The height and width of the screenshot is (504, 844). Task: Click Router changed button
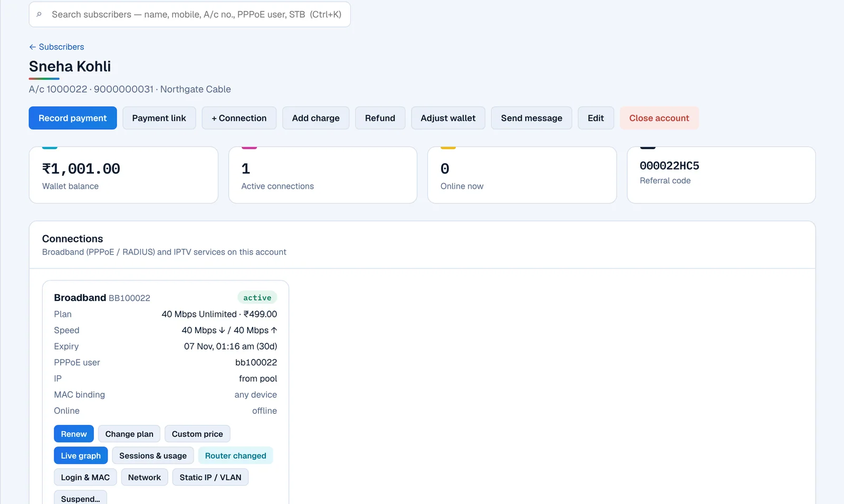236,455
